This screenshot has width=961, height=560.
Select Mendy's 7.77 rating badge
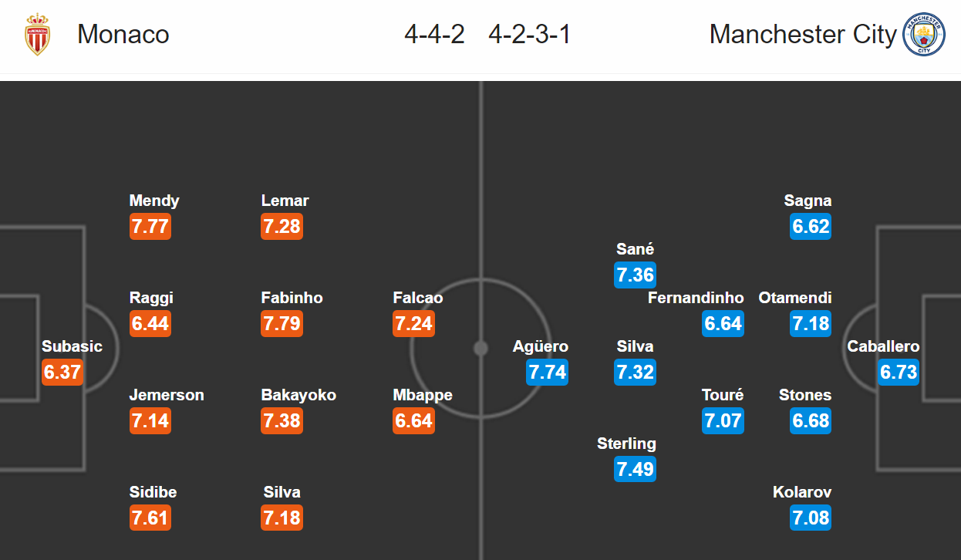tap(150, 227)
